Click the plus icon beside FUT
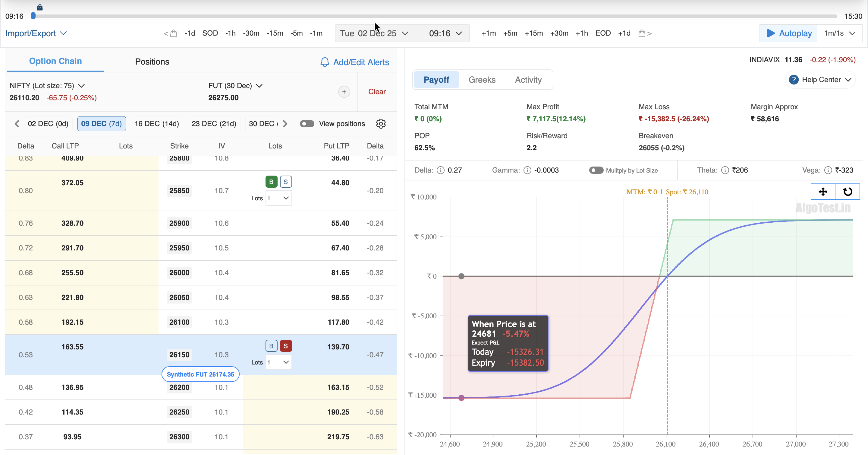The image size is (868, 455). click(x=344, y=92)
